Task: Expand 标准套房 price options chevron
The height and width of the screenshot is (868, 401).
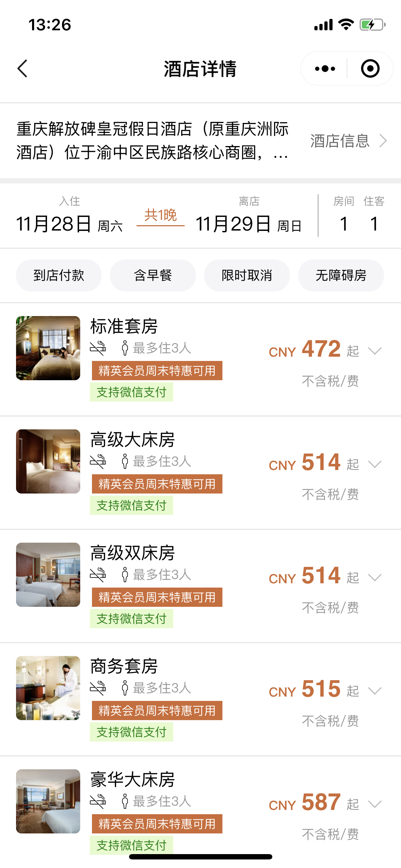Action: 375,351
